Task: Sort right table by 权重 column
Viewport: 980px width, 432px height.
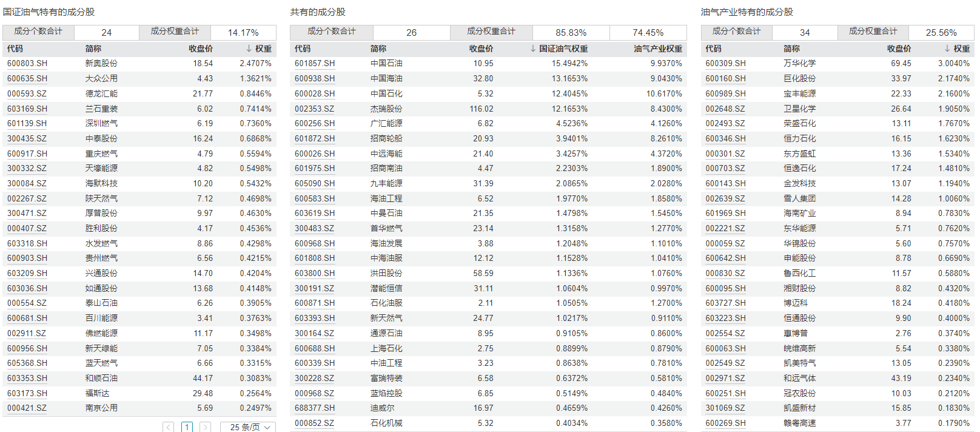Action: coord(957,49)
